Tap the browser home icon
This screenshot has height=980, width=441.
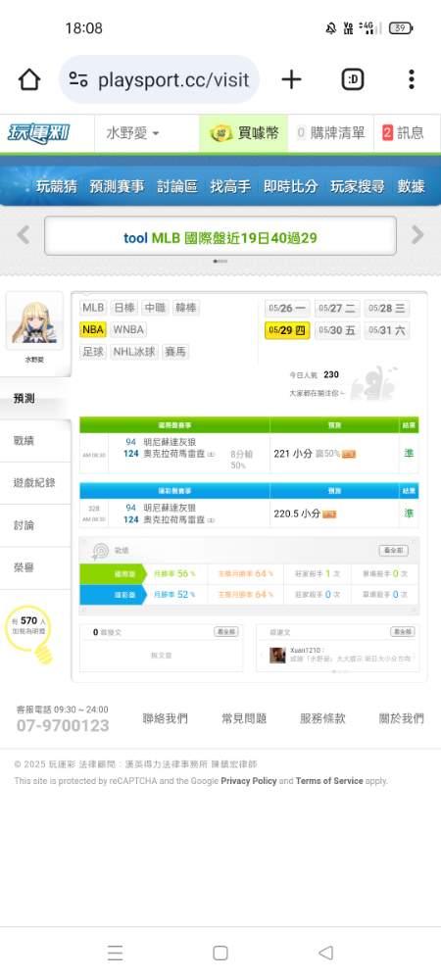[x=28, y=79]
